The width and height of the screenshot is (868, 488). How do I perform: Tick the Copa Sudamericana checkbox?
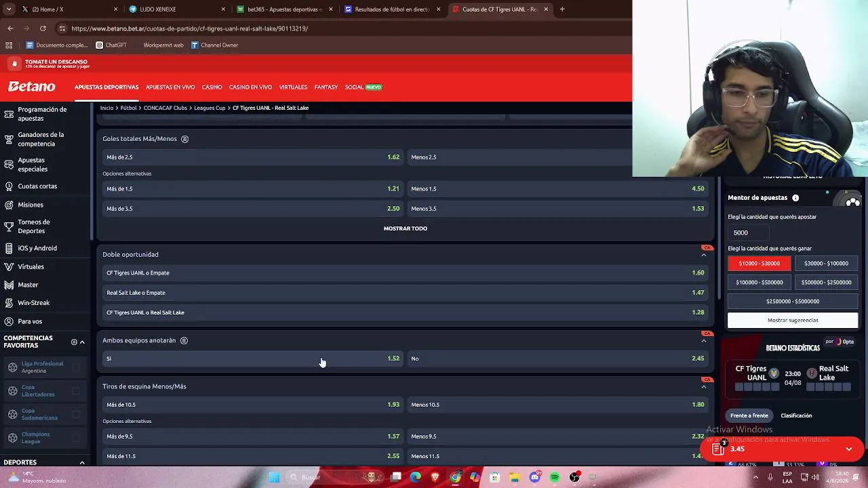pos(76,414)
